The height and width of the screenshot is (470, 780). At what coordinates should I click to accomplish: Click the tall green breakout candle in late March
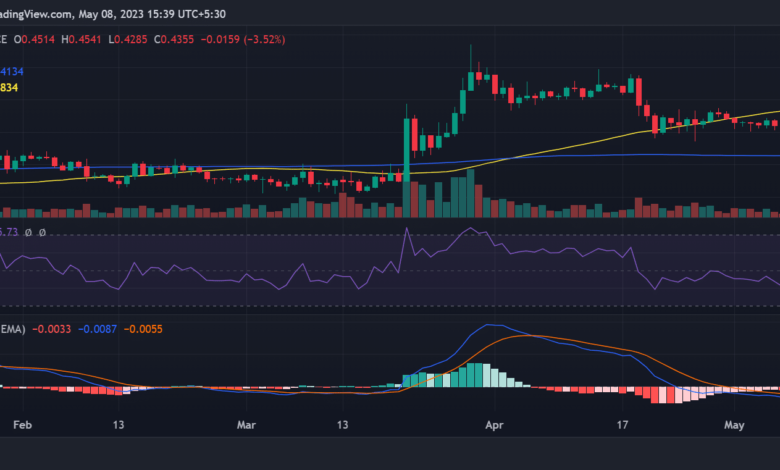click(x=406, y=150)
